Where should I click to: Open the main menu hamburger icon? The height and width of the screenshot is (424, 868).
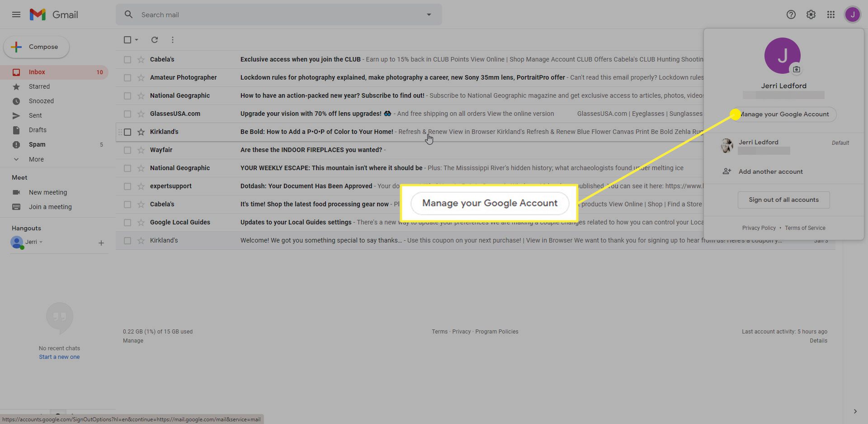(x=16, y=14)
